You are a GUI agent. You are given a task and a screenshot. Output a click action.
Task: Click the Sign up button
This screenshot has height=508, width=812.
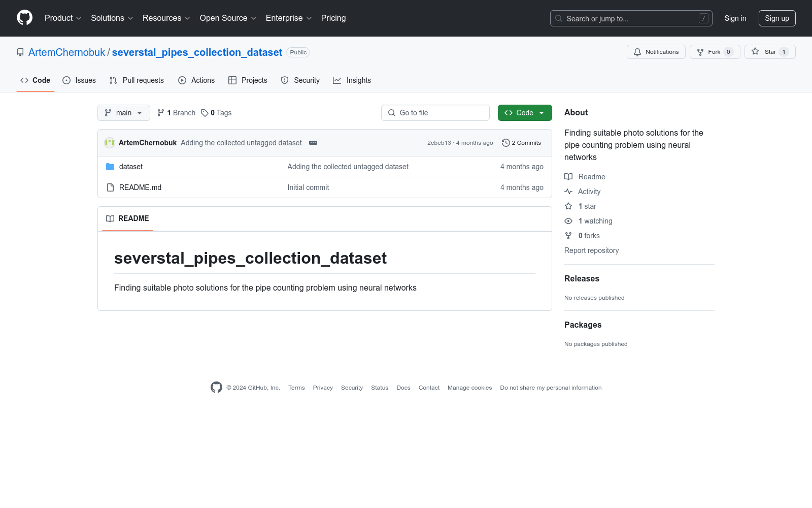coord(777,18)
